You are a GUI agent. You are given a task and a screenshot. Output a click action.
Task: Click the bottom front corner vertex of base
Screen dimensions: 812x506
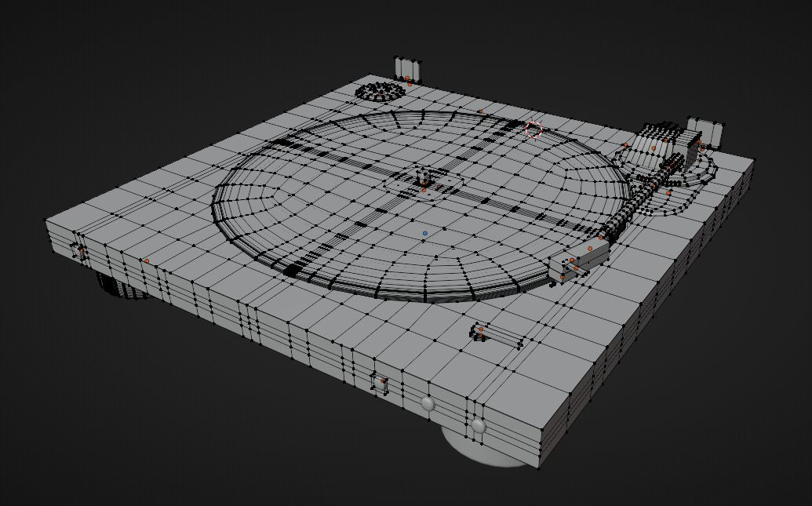(x=539, y=468)
